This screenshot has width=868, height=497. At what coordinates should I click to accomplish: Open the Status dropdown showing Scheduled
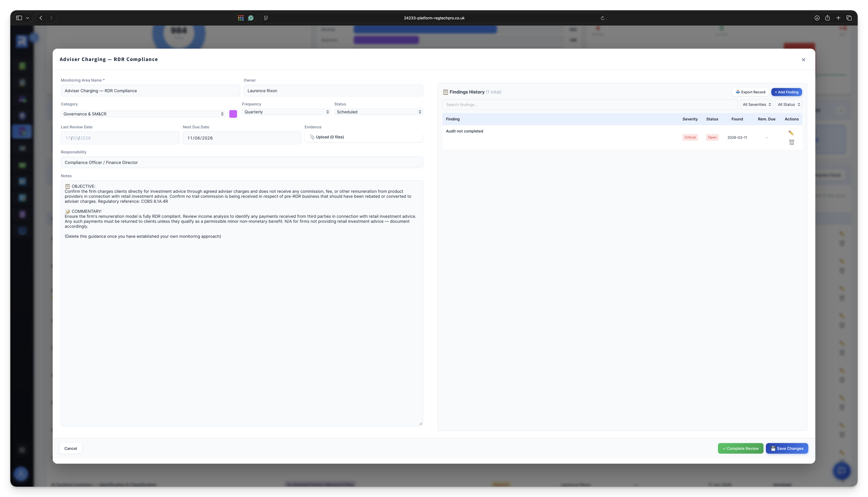[378, 112]
